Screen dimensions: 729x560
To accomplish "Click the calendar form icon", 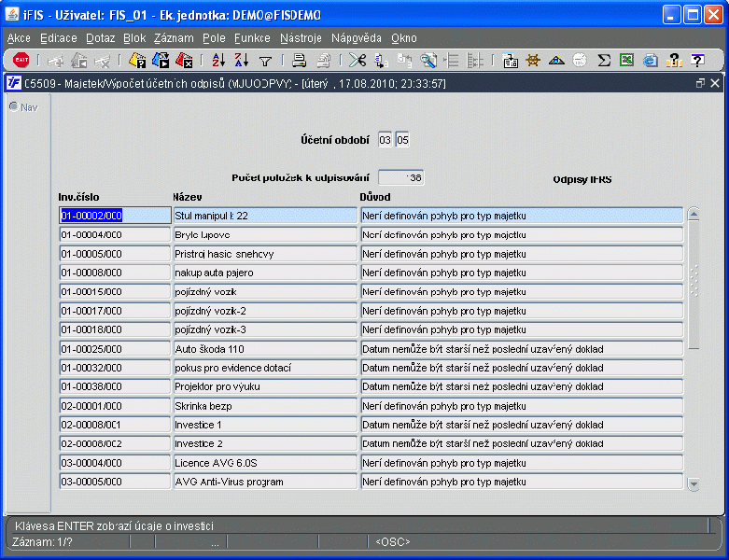I will tap(510, 61).
